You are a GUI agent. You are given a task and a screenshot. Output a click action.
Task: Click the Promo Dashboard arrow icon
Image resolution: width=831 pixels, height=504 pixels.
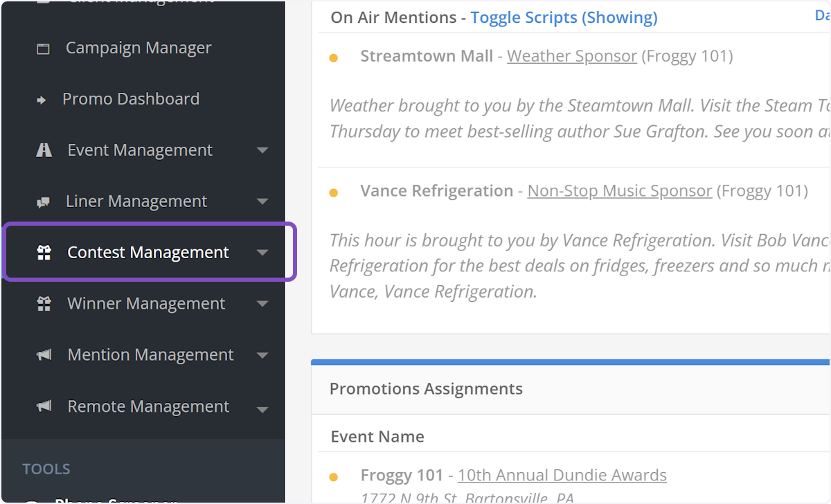(x=42, y=99)
